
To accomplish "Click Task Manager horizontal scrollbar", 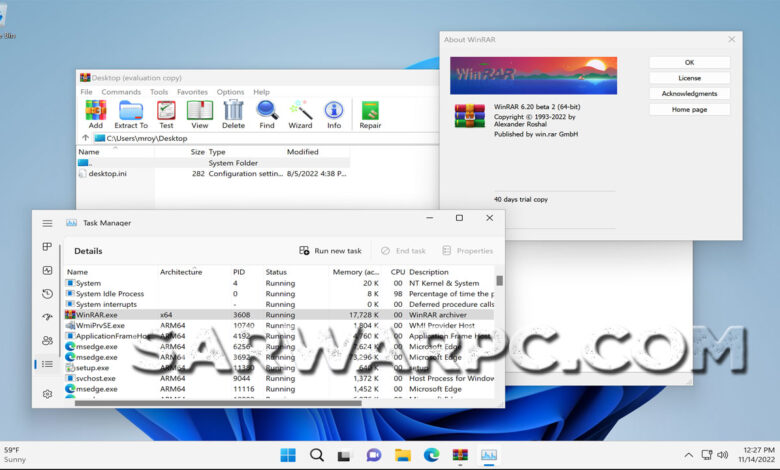I will 218,403.
